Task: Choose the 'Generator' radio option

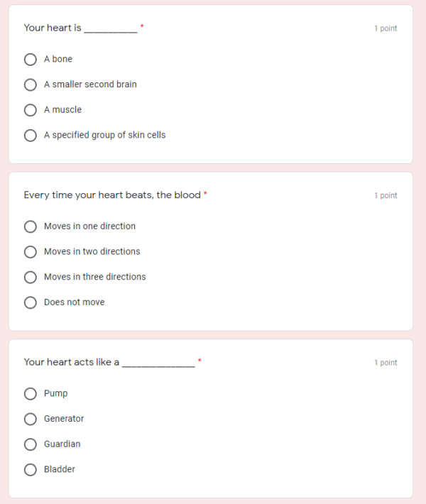Action: point(31,419)
